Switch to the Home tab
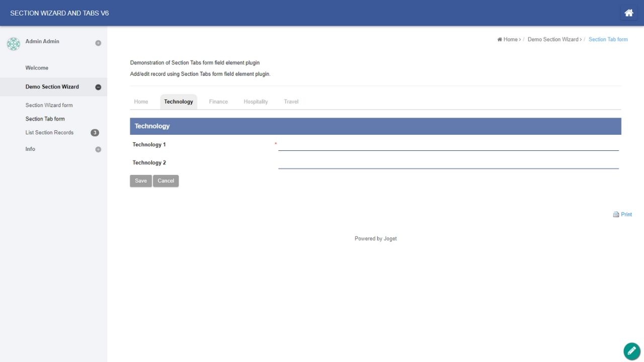This screenshot has width=644, height=362. pyautogui.click(x=141, y=102)
